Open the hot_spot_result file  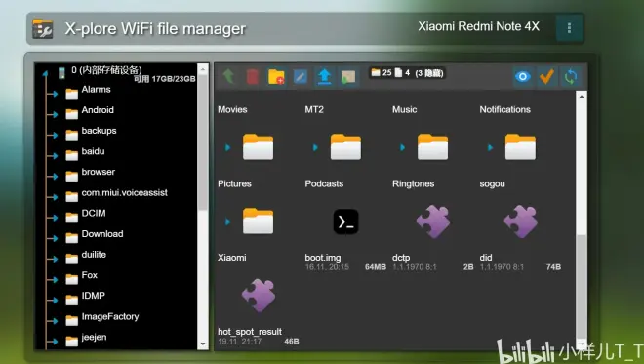(259, 295)
